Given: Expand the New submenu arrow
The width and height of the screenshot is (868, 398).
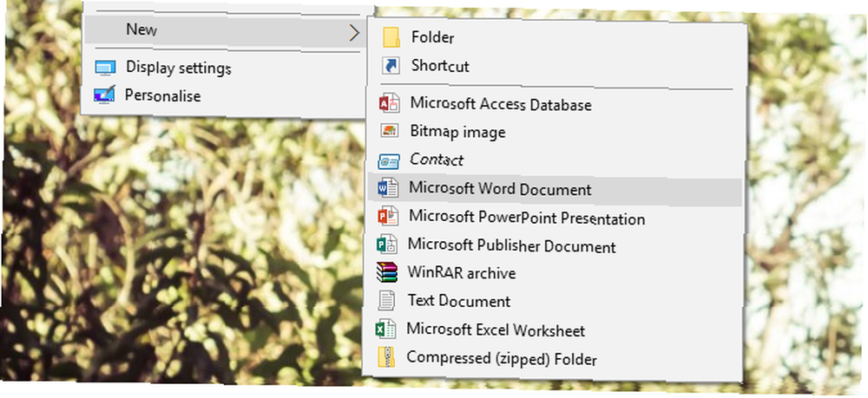Looking at the screenshot, I should click(354, 33).
